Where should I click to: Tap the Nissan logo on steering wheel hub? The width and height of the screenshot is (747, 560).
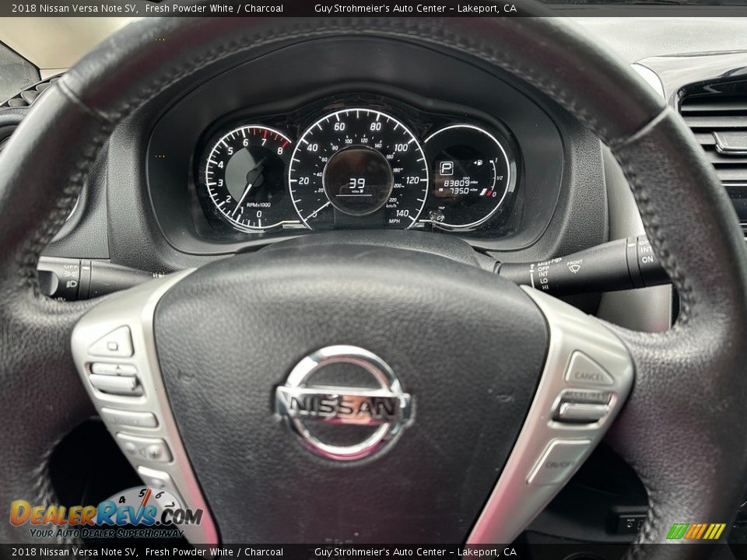click(x=343, y=403)
